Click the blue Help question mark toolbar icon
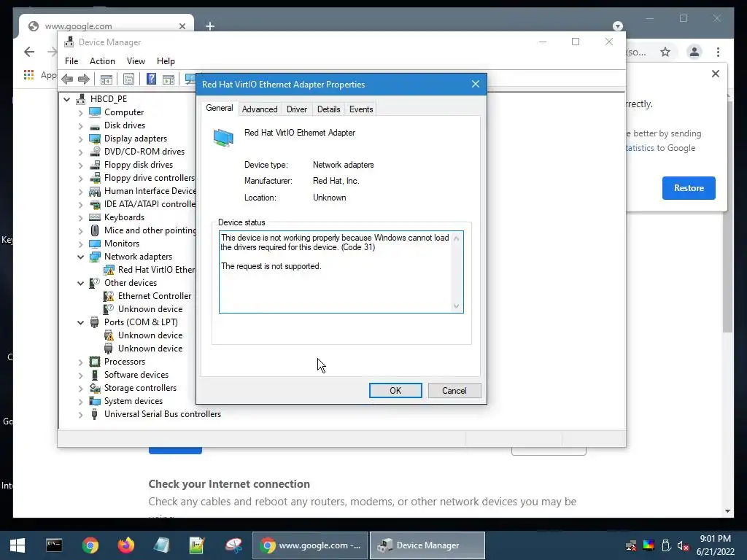 click(x=151, y=79)
